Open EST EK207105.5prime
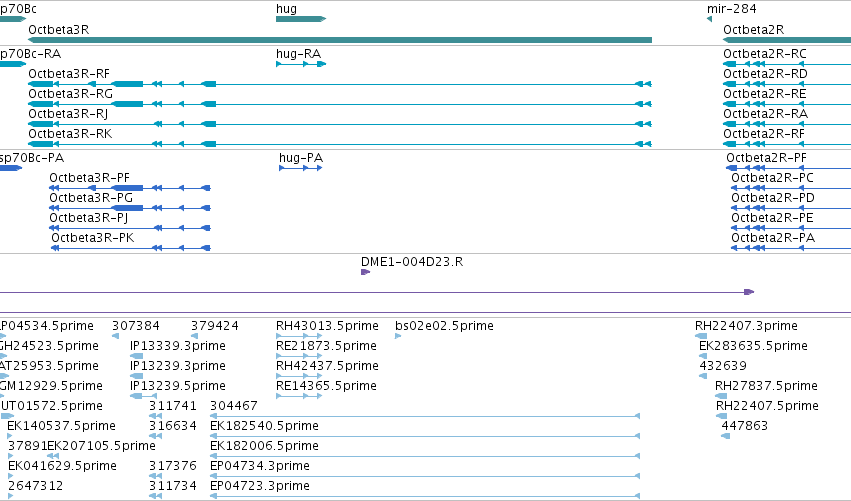The image size is (851, 501). (x=101, y=447)
